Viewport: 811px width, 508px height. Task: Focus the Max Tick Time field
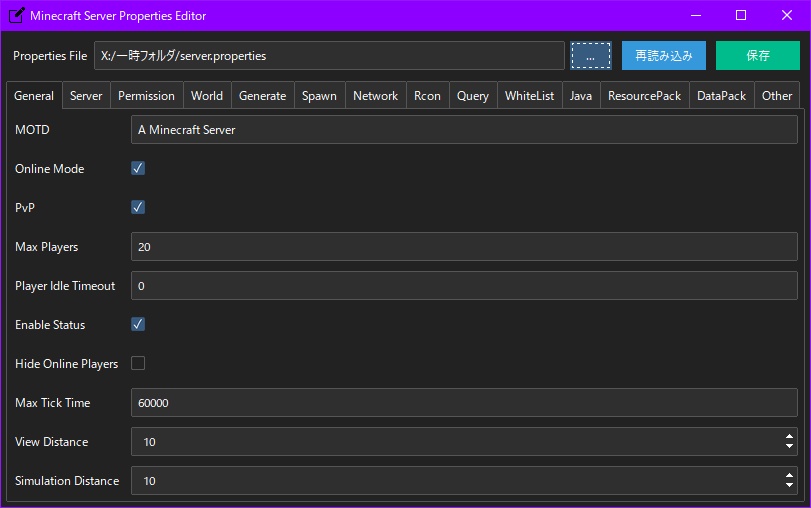coord(464,402)
